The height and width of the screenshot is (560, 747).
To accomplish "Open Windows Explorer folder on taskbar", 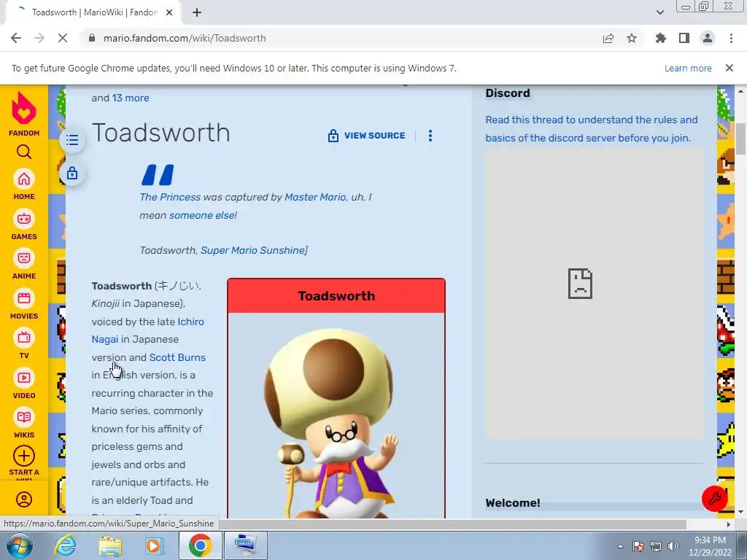I will (x=110, y=545).
